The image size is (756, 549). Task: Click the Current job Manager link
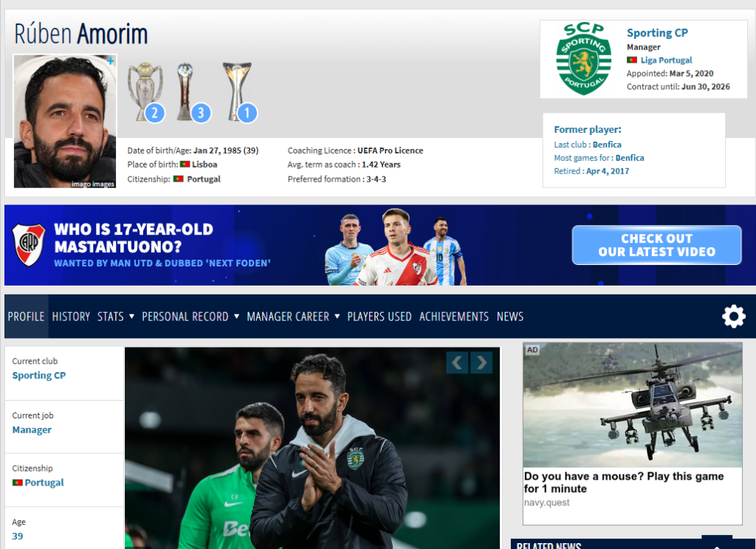32,429
